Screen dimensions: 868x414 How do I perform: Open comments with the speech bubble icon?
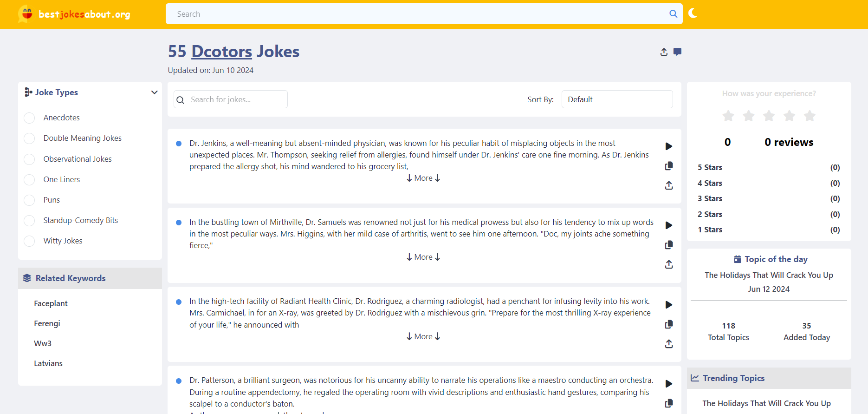(678, 52)
